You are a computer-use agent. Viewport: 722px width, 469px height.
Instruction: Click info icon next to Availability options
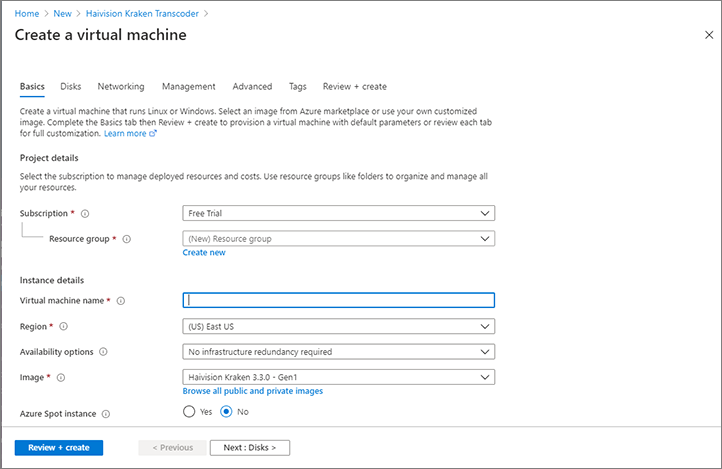click(x=104, y=352)
